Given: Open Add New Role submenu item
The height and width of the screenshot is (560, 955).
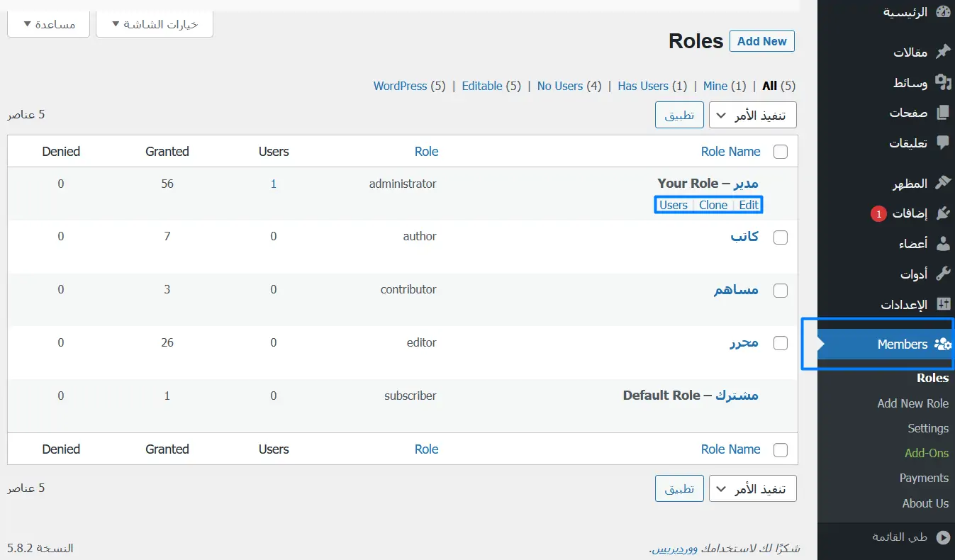Looking at the screenshot, I should [912, 403].
